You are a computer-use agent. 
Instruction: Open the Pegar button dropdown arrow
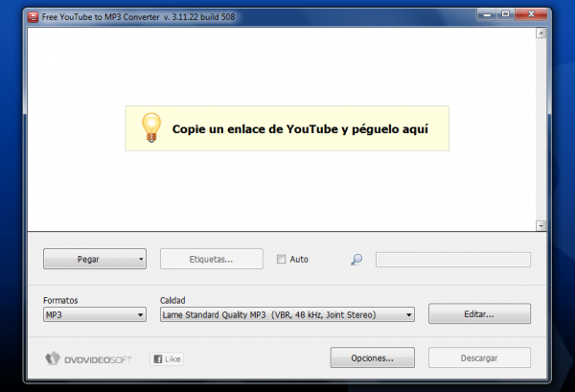pyautogui.click(x=141, y=259)
